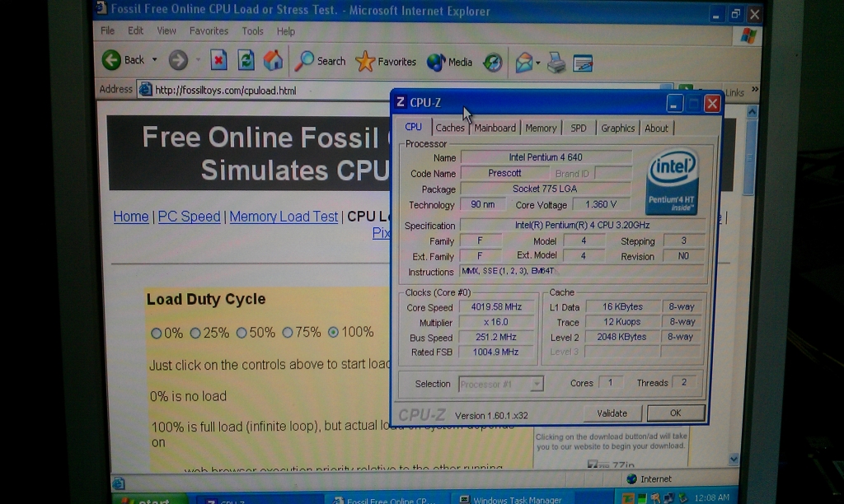
Task: Open the Help menu
Action: [x=286, y=31]
